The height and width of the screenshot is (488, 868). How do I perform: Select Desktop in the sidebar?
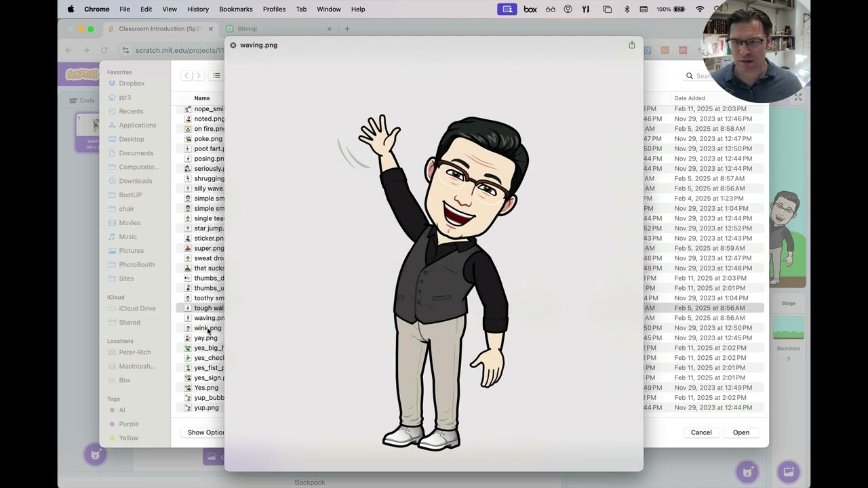click(x=132, y=139)
